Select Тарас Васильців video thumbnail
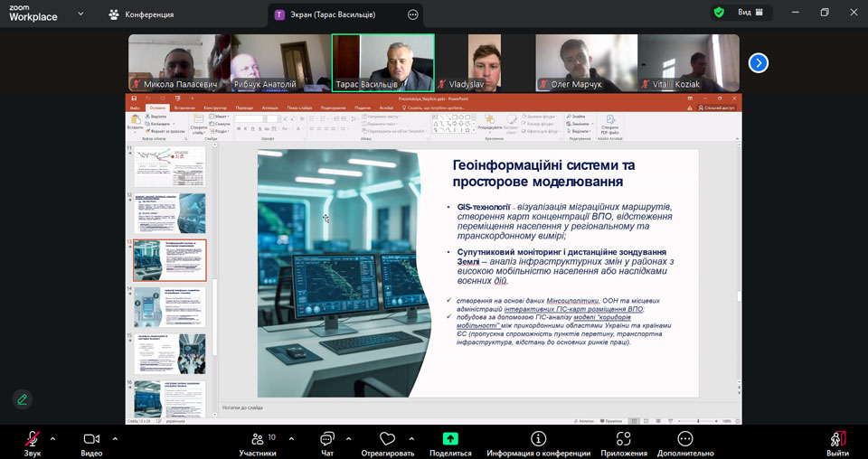This screenshot has width=868, height=459. pos(382,62)
